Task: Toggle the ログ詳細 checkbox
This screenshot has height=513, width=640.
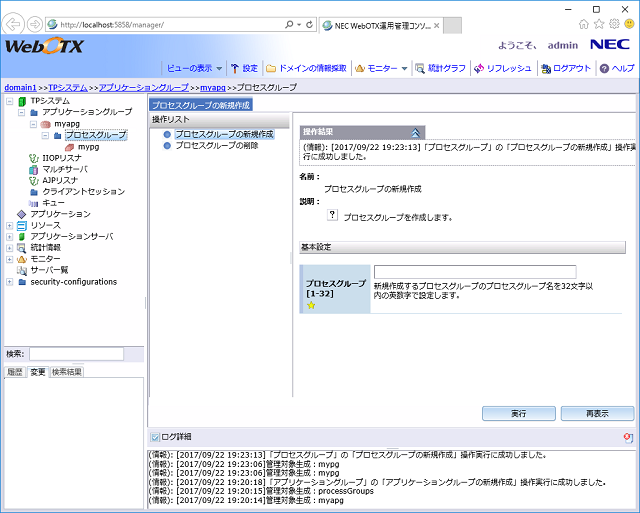Action: coord(154,437)
